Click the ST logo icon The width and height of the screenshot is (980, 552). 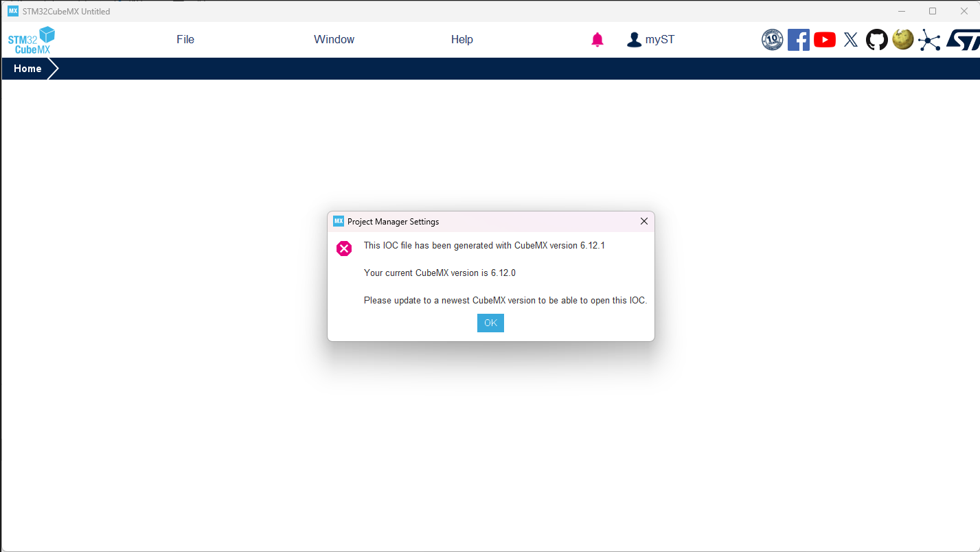point(962,40)
